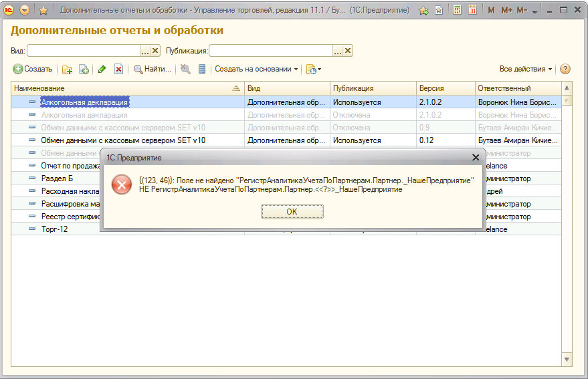Maximize the application window
Viewport: 588px width, 379px height.
coord(563,11)
